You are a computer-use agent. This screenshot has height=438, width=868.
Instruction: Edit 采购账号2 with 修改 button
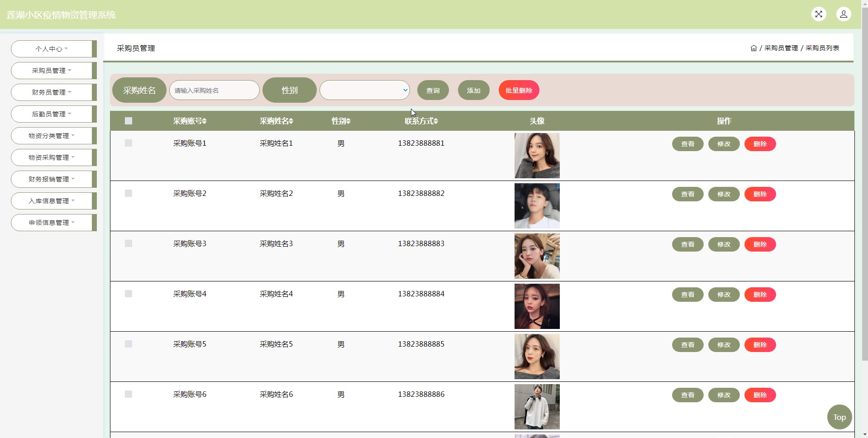tap(724, 194)
